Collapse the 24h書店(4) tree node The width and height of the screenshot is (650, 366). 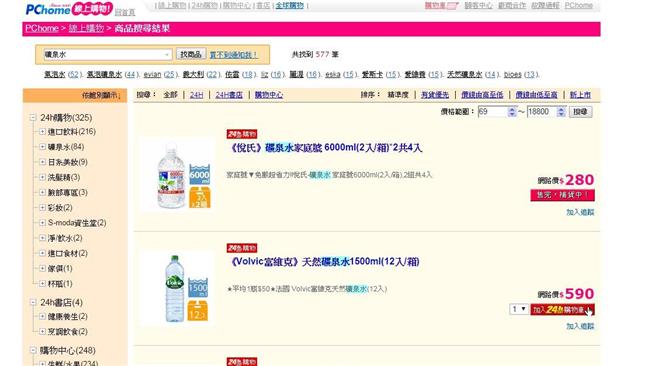point(33,303)
